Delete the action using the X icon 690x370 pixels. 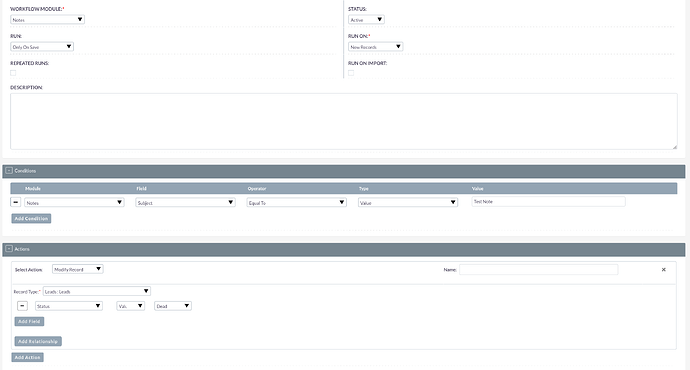(x=664, y=270)
